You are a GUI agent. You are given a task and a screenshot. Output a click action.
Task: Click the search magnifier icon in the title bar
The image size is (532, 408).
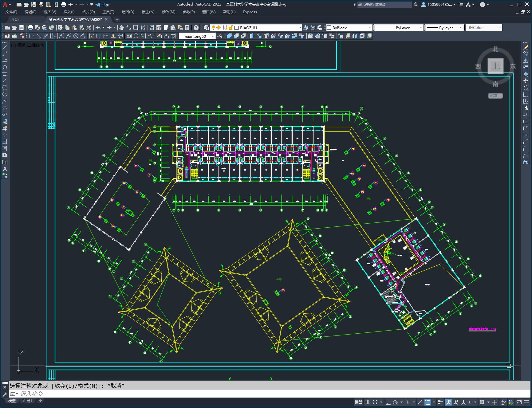[416, 4]
